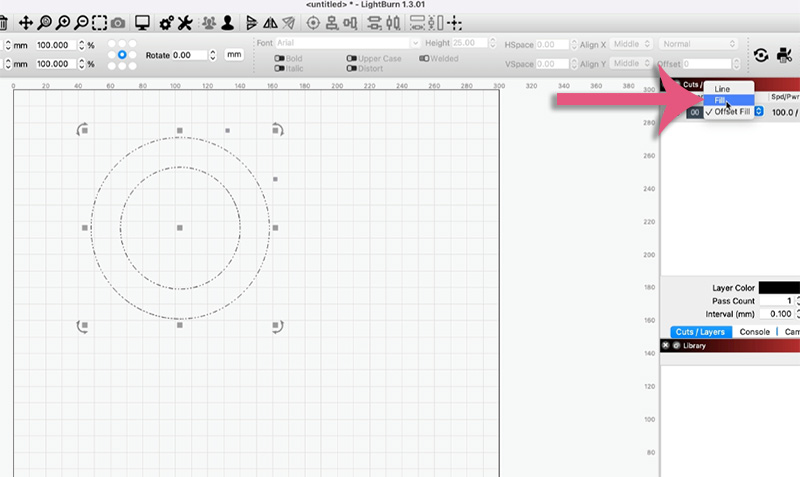Open Device Settings wrench-and-screwdriver icon
800x477 pixels.
click(185, 21)
